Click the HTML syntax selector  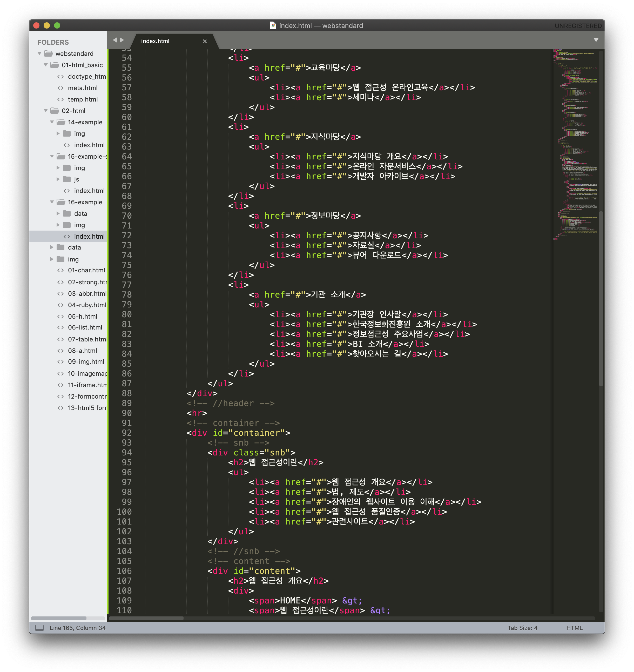click(x=574, y=628)
